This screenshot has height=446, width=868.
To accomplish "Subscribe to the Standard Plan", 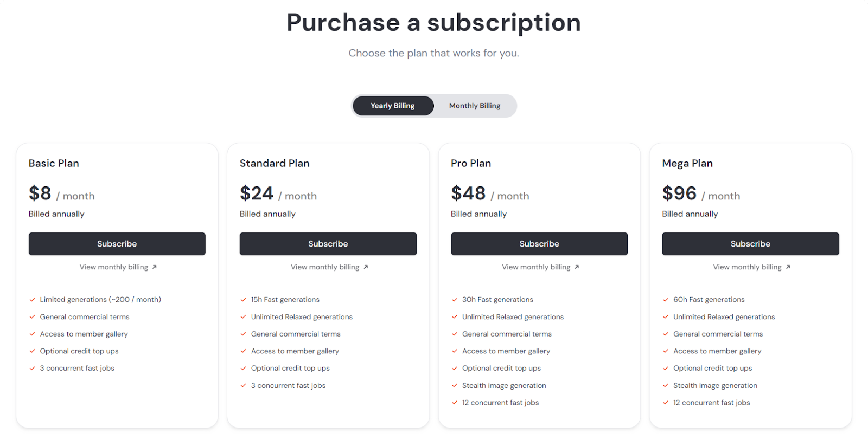I will coord(328,243).
